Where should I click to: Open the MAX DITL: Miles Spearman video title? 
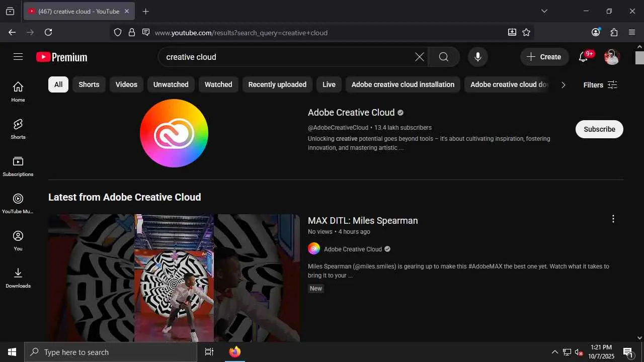point(363,221)
